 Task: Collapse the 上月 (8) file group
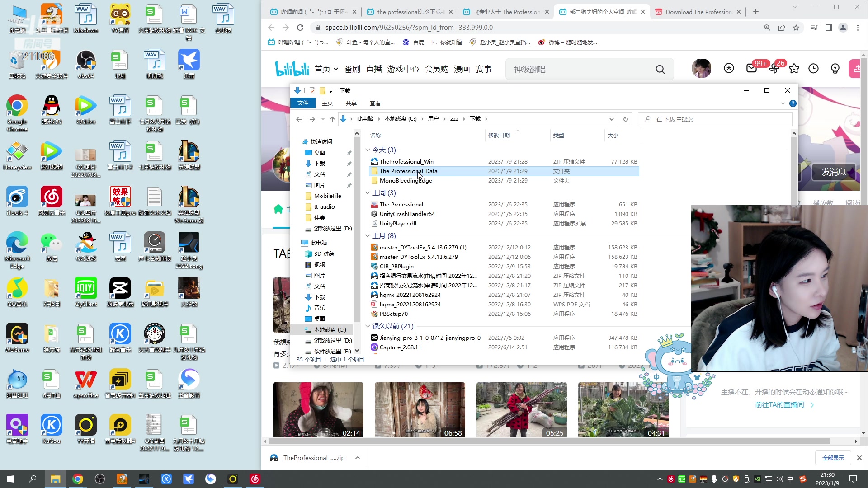(x=368, y=236)
